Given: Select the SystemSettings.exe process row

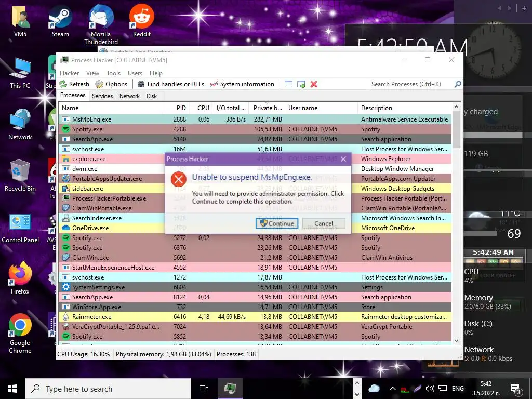Looking at the screenshot, I should [255, 287].
